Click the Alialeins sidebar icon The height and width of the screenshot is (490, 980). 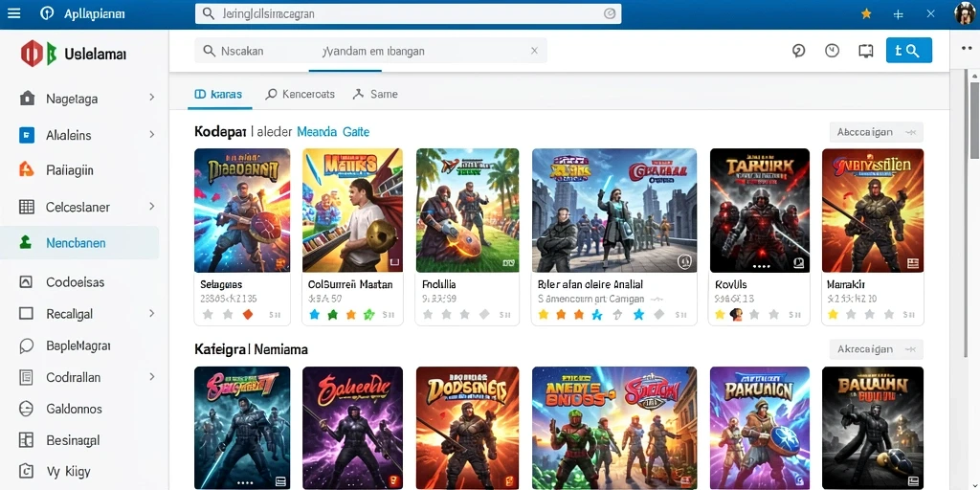(x=26, y=135)
